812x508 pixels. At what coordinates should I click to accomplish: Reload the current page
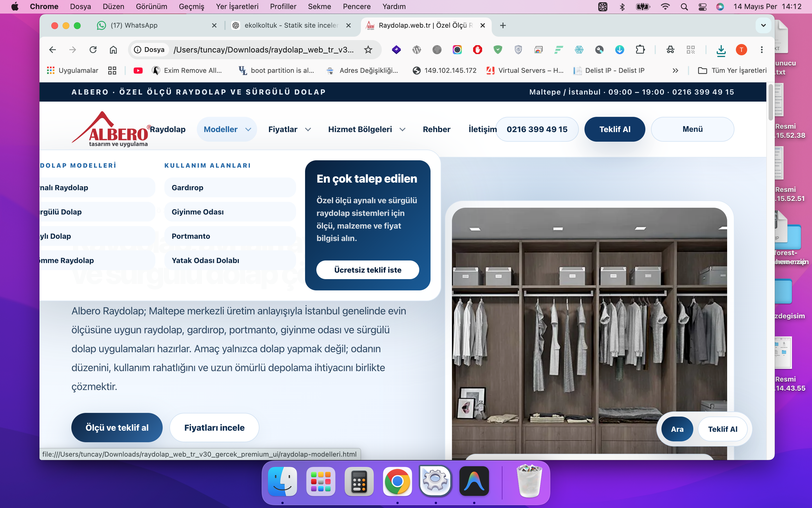93,50
